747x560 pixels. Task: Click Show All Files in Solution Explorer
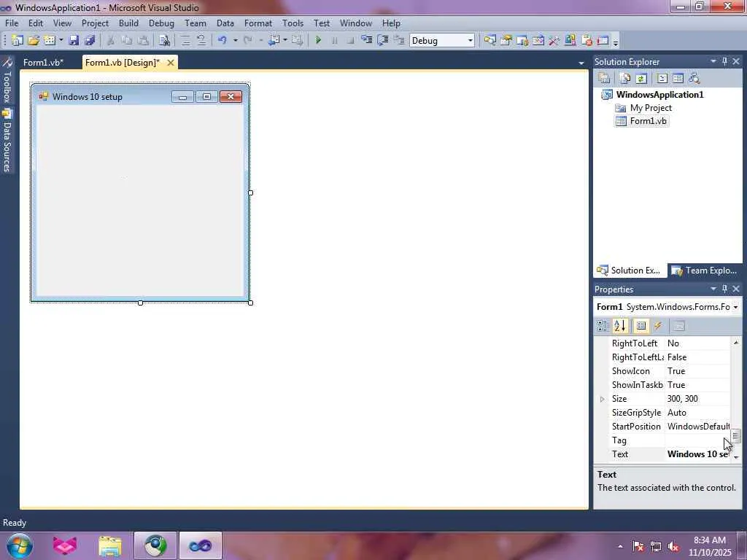(x=625, y=78)
